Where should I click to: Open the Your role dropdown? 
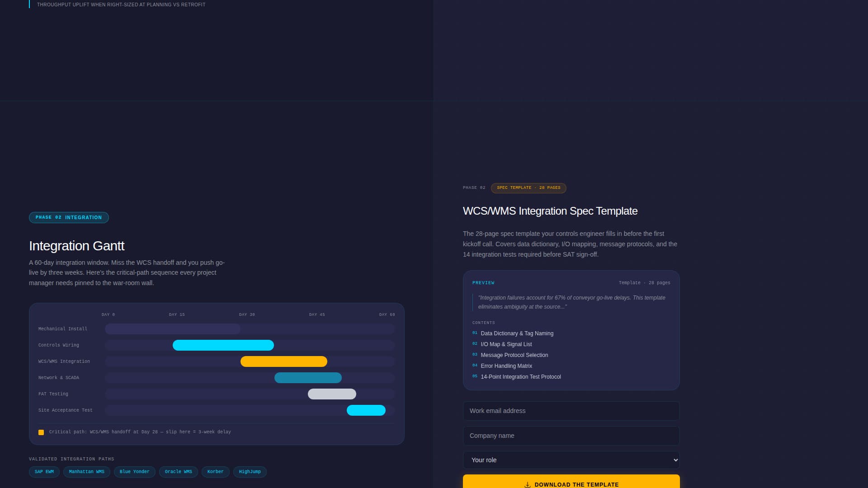tap(571, 460)
